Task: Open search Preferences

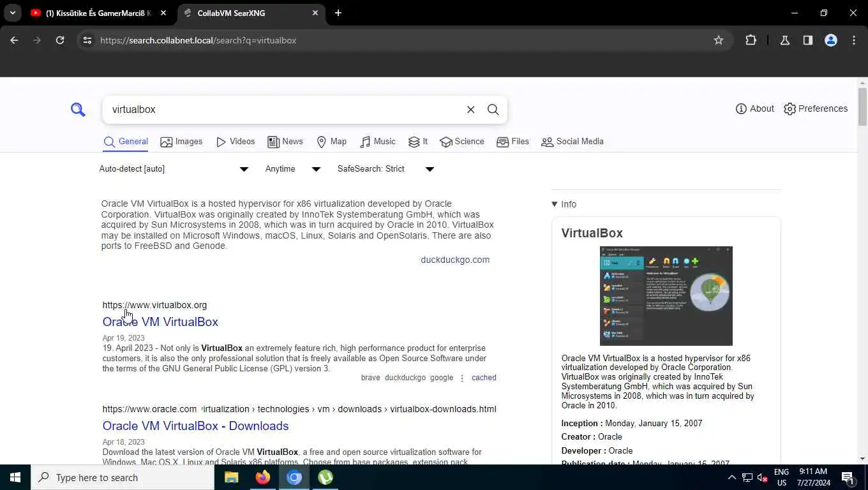Action: pyautogui.click(x=816, y=108)
